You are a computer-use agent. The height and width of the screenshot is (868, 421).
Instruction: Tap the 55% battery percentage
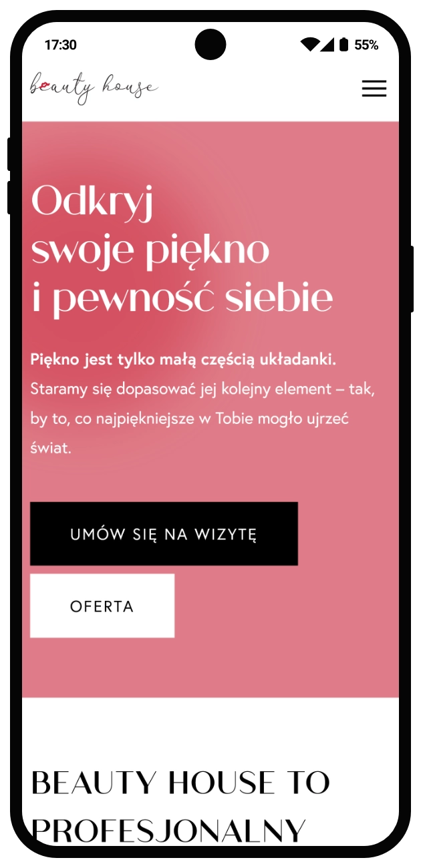pos(366,45)
